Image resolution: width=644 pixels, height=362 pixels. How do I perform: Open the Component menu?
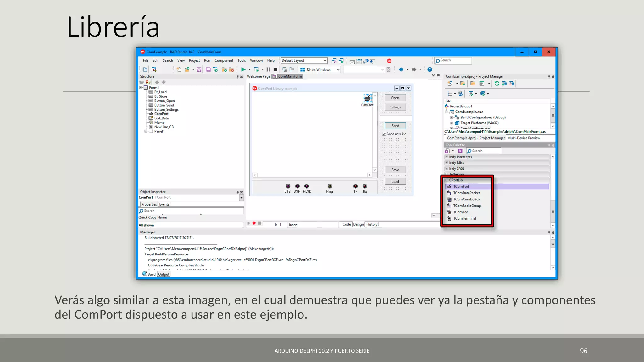(224, 60)
